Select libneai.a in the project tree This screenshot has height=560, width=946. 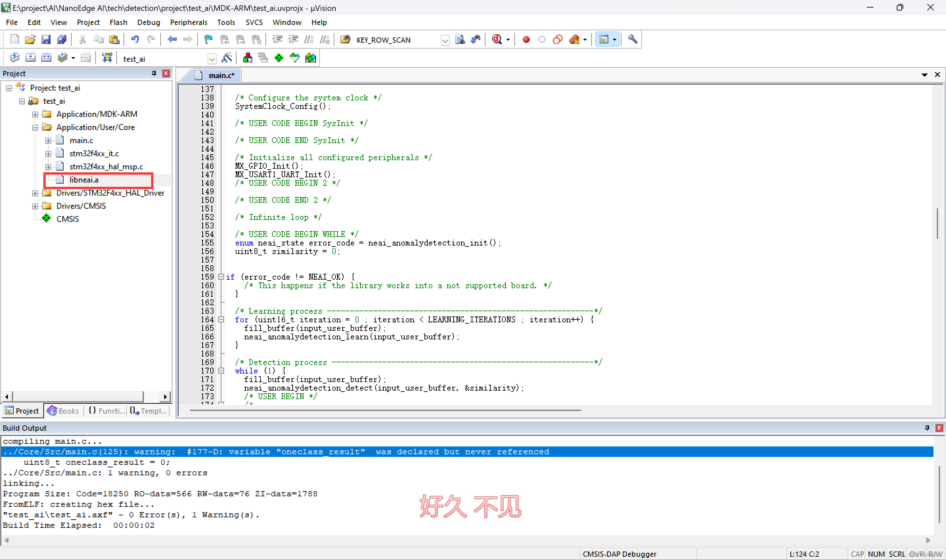pyautogui.click(x=84, y=180)
